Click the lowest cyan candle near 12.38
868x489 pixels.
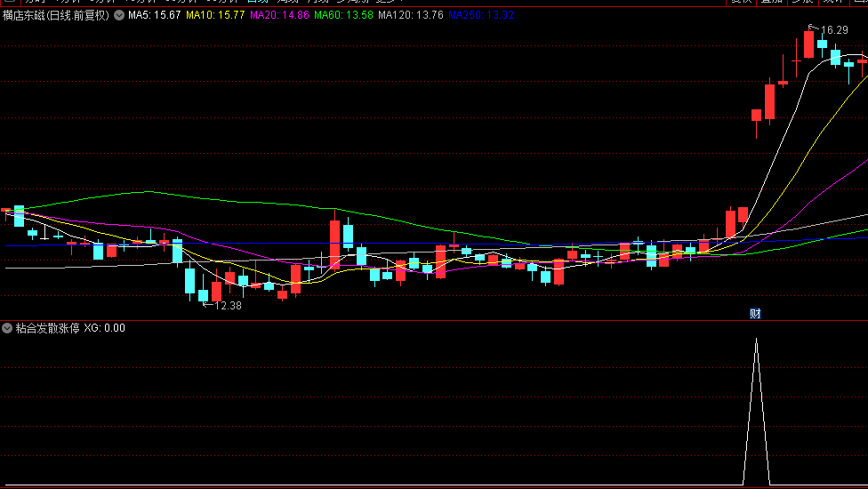[203, 295]
